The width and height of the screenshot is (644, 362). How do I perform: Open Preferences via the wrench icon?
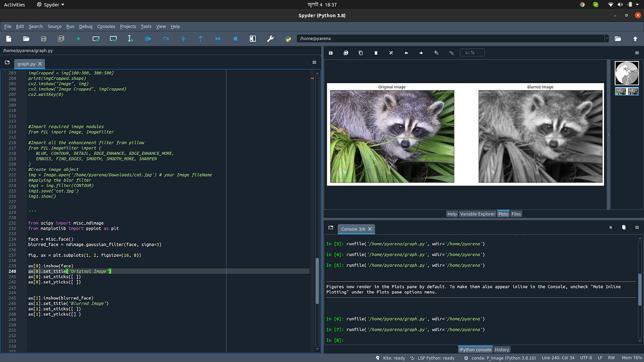tap(270, 39)
